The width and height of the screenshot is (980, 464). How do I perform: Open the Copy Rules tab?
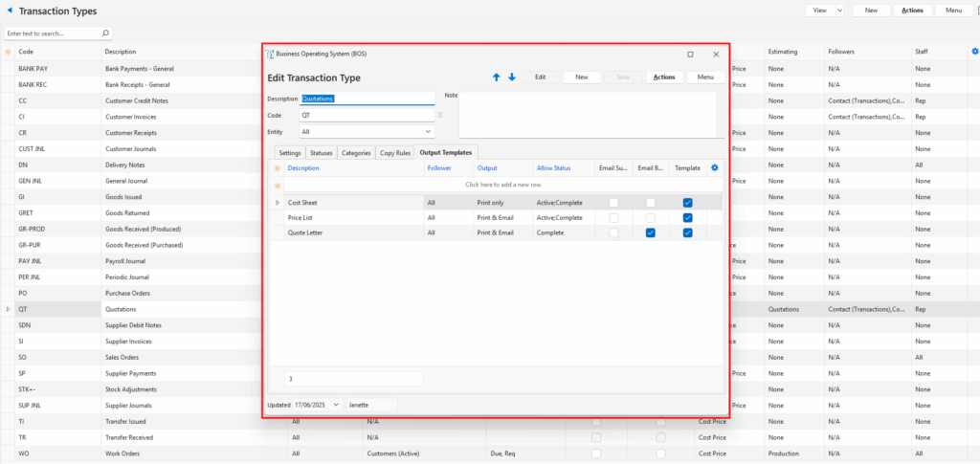click(x=394, y=153)
